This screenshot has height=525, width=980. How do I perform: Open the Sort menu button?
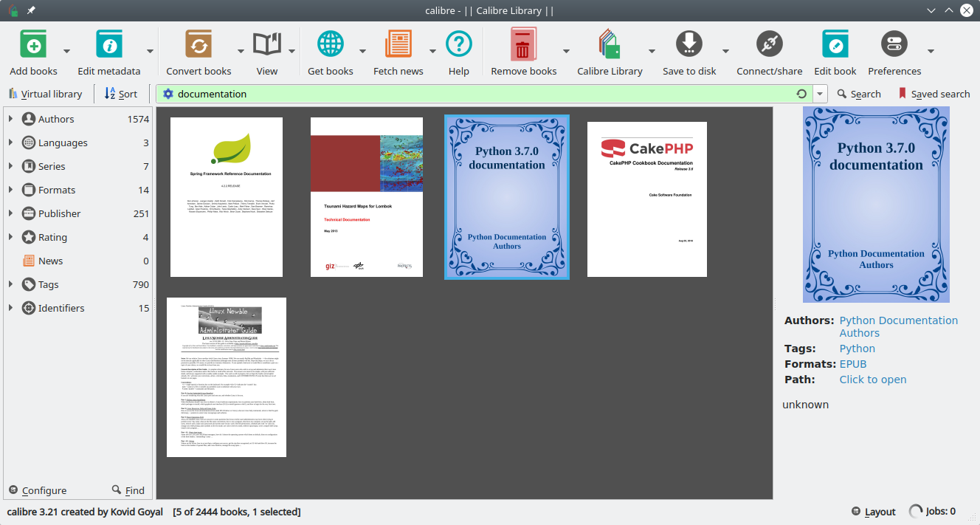(x=121, y=94)
